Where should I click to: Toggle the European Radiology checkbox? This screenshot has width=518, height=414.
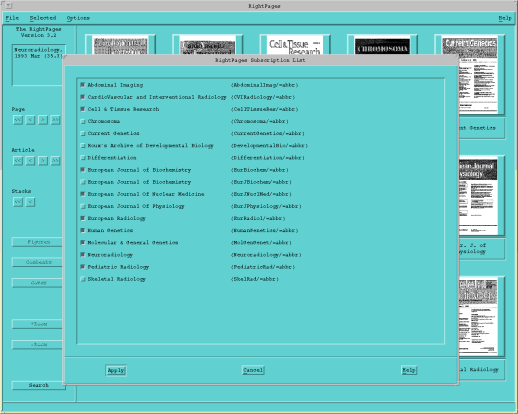click(83, 218)
